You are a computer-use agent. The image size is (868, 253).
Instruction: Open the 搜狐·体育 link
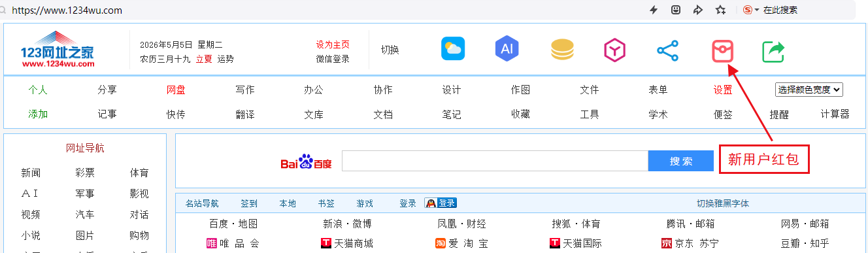(576, 224)
